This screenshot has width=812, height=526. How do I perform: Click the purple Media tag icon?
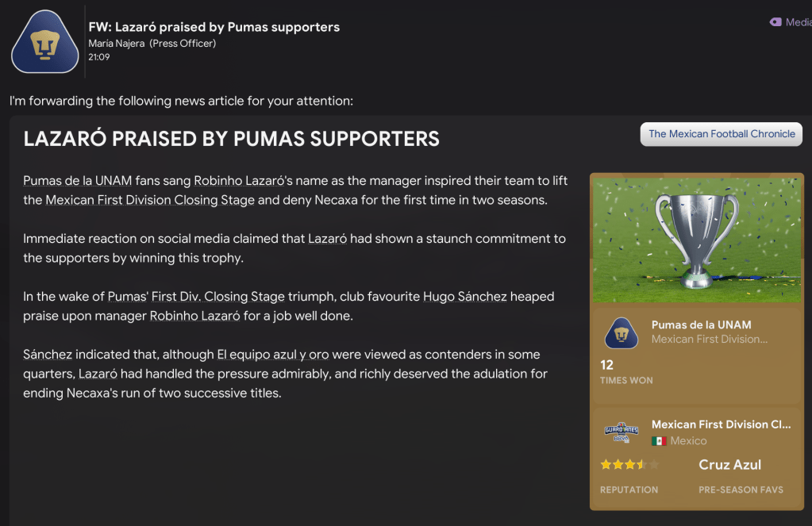(x=775, y=22)
